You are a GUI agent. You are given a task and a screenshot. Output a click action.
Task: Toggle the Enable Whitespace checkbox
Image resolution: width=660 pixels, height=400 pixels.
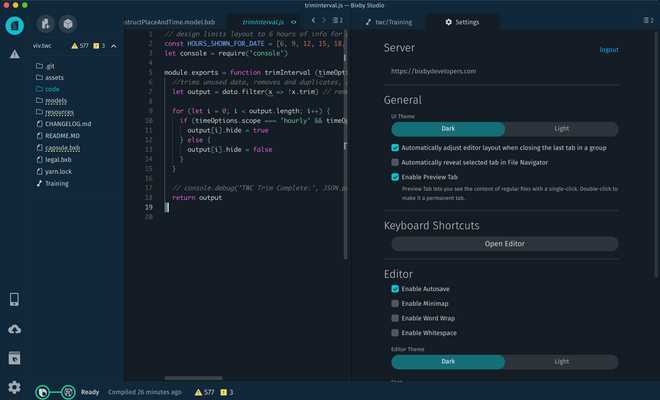(395, 333)
